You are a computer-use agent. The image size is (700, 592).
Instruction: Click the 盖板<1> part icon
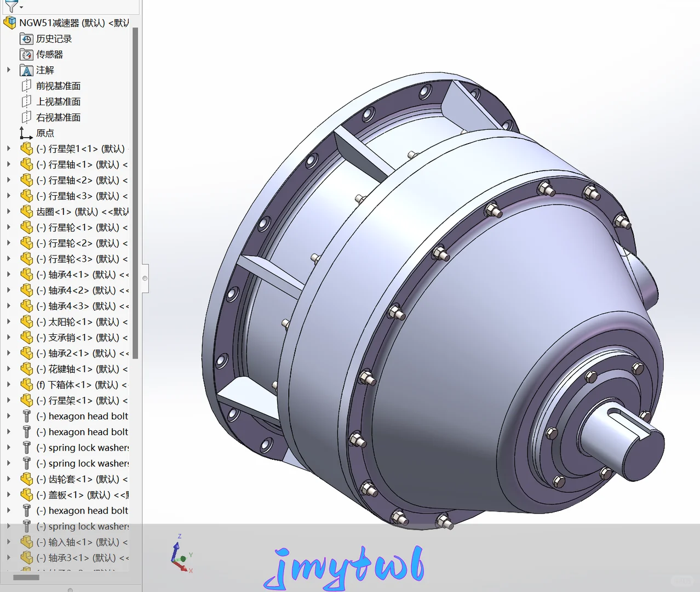(x=26, y=495)
